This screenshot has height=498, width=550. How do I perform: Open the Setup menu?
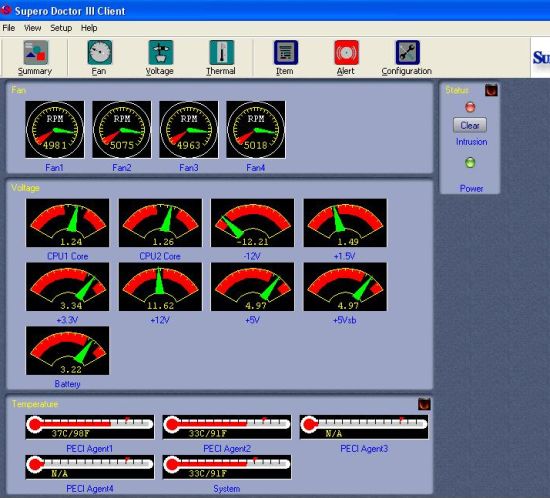61,28
